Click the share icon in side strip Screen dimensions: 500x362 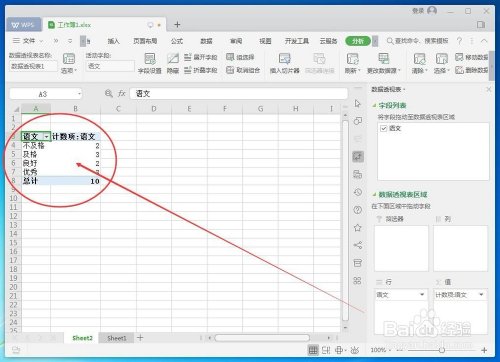(358, 245)
